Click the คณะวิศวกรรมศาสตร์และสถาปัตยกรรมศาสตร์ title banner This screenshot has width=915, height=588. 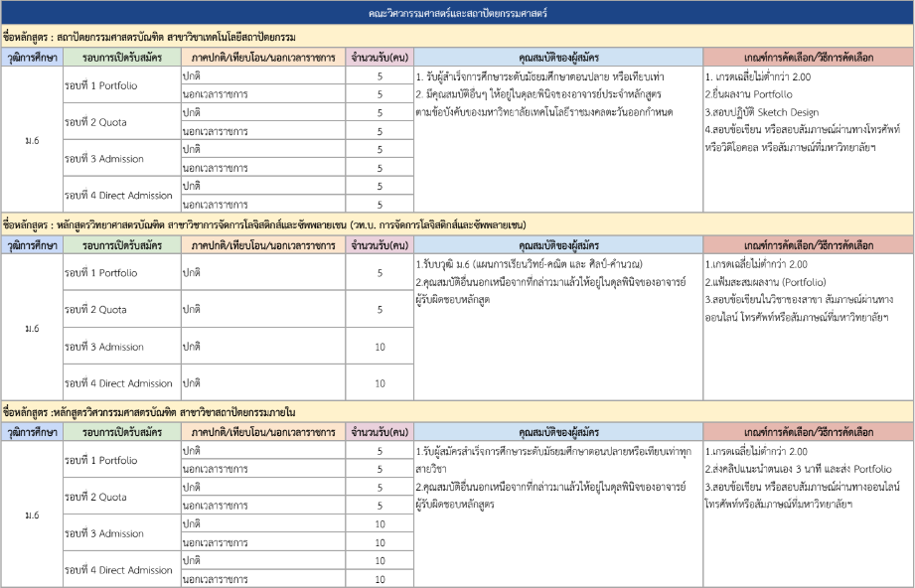click(x=457, y=13)
